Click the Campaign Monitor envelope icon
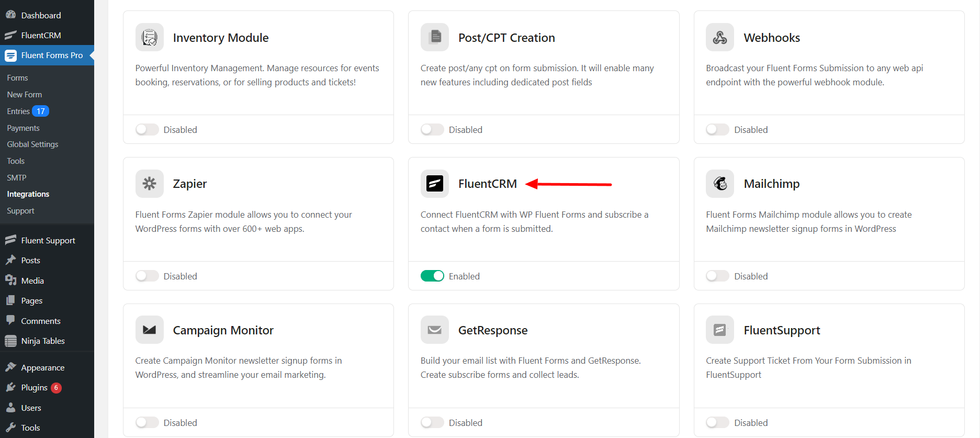 pyautogui.click(x=149, y=330)
